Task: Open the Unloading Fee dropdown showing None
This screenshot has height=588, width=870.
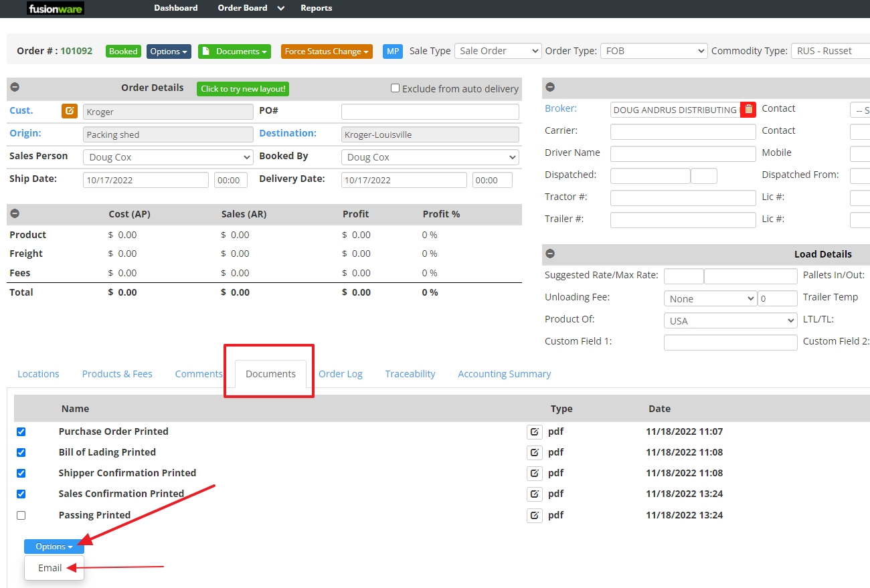Action: 709,298
